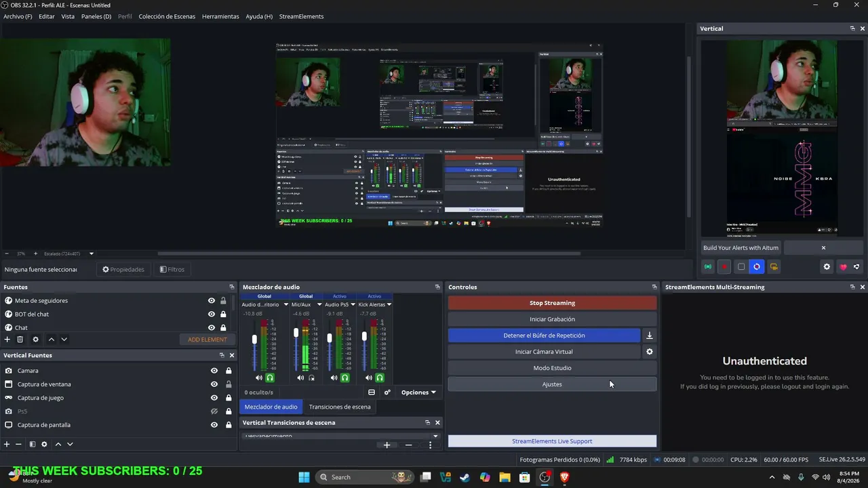868x488 pixels.
Task: Move source down in Vertical Fuentes
Action: 70,444
